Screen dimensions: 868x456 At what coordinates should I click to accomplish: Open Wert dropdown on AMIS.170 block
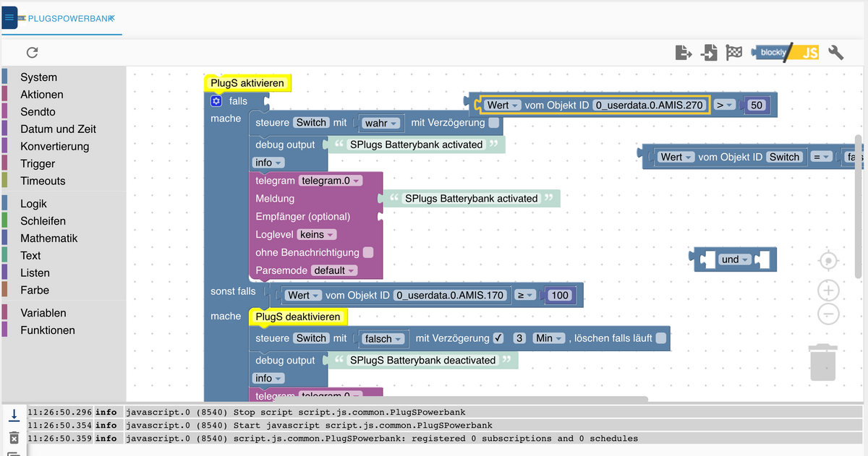pyautogui.click(x=303, y=295)
